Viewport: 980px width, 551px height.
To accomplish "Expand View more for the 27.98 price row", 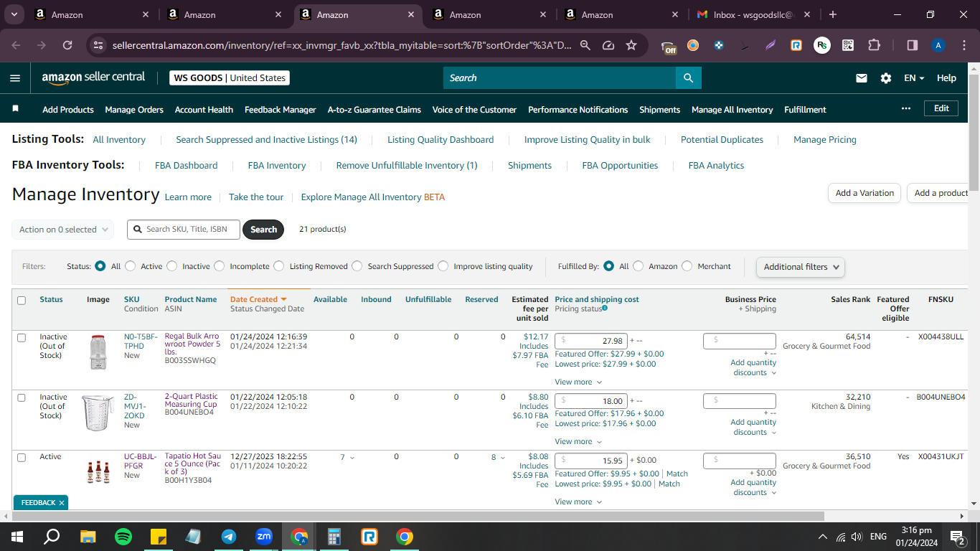I will point(578,382).
